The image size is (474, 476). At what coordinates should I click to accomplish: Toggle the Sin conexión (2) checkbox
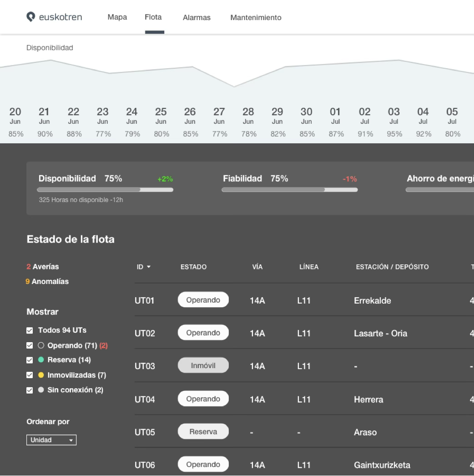click(x=30, y=390)
